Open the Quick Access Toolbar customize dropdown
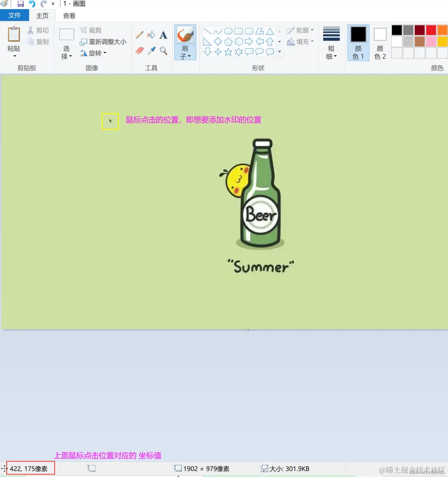The image size is (448, 477). tap(53, 4)
